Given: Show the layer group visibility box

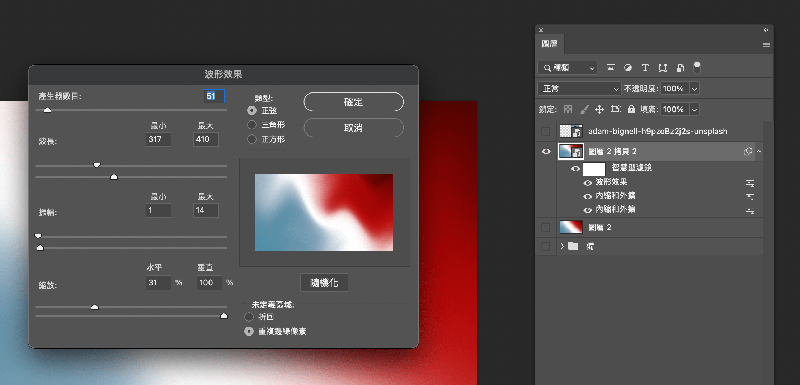Looking at the screenshot, I should (x=545, y=246).
